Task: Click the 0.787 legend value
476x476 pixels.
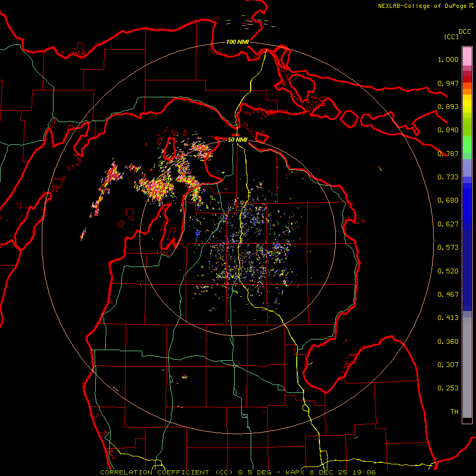Action: tap(448, 153)
